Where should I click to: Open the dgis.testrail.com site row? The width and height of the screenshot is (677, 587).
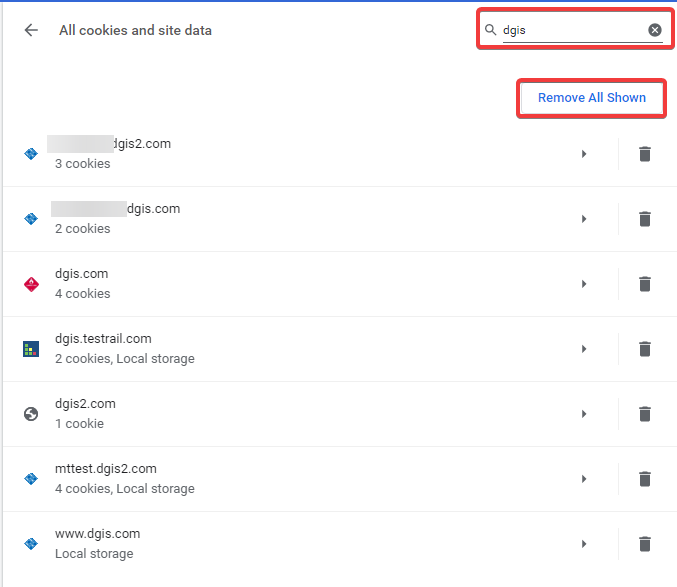pyautogui.click(x=300, y=349)
